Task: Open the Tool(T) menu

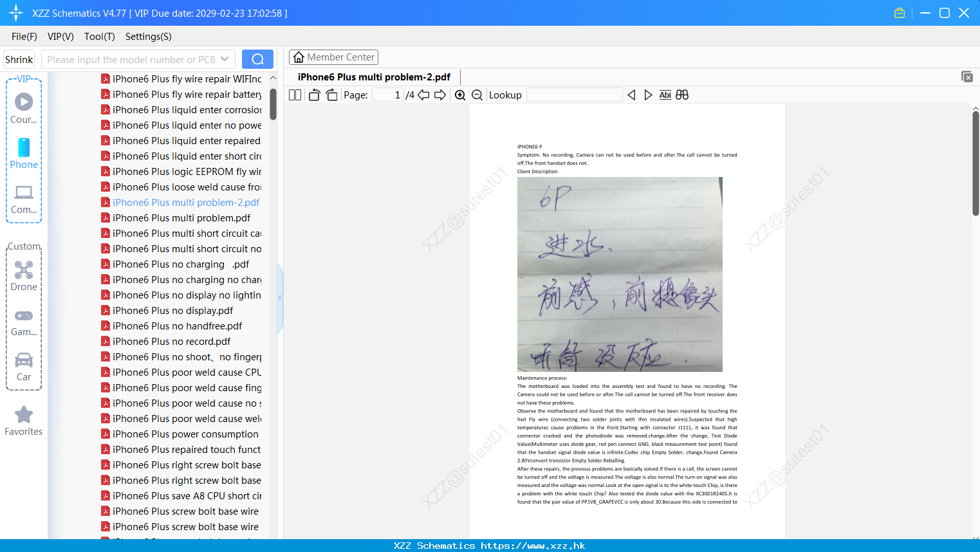Action: tap(100, 37)
